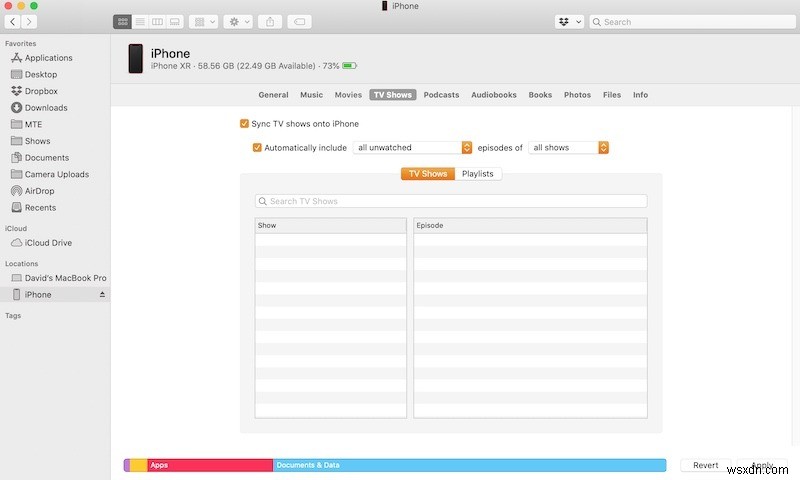Toggle Sync TV shows onto iPhone checkbox
This screenshot has height=480, width=800.
(244, 123)
